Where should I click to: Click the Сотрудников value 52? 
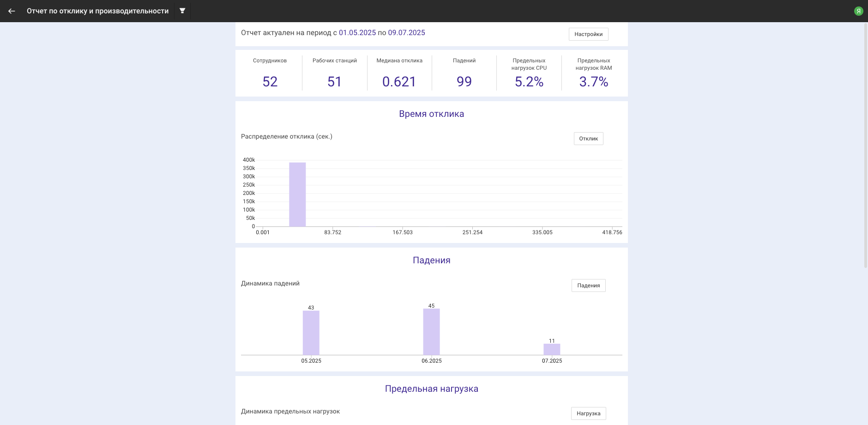pos(270,82)
